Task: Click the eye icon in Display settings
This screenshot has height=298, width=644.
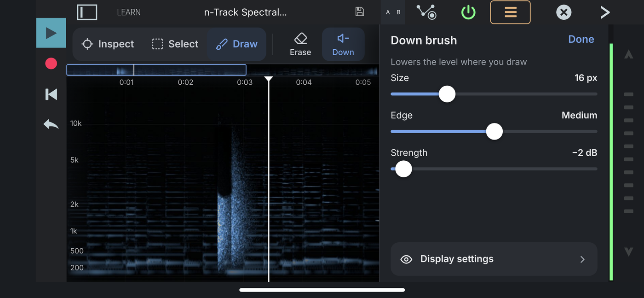Action: pyautogui.click(x=406, y=259)
